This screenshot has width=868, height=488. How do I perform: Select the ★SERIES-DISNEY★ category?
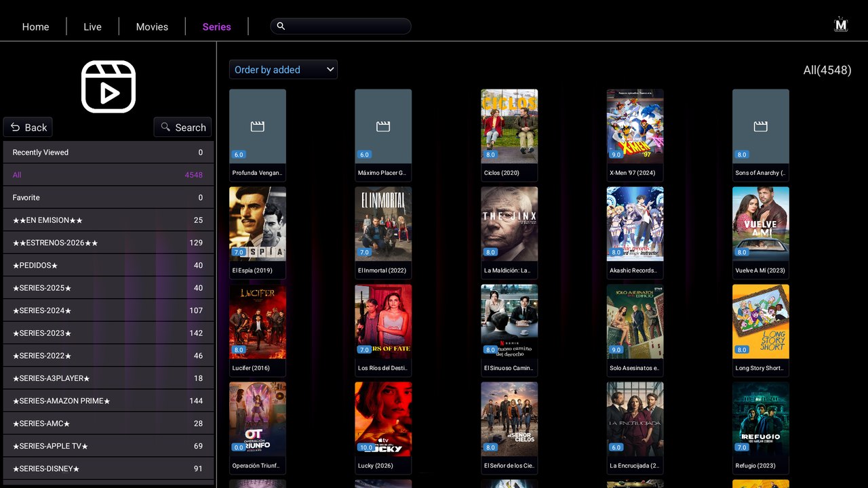(108, 468)
